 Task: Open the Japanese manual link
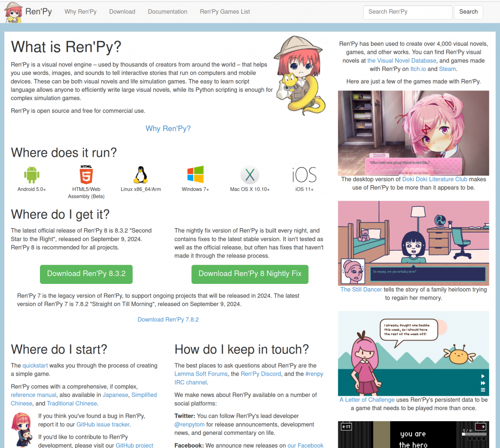(115, 395)
